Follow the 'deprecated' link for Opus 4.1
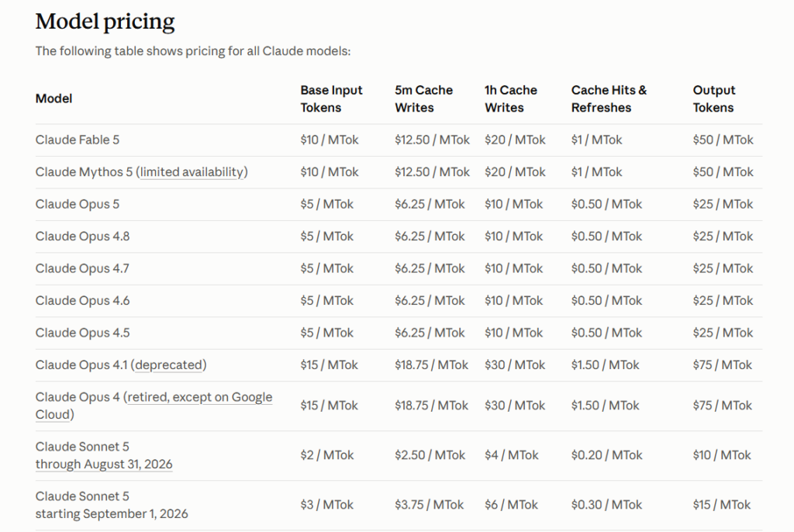The height and width of the screenshot is (532, 794). 168,364
